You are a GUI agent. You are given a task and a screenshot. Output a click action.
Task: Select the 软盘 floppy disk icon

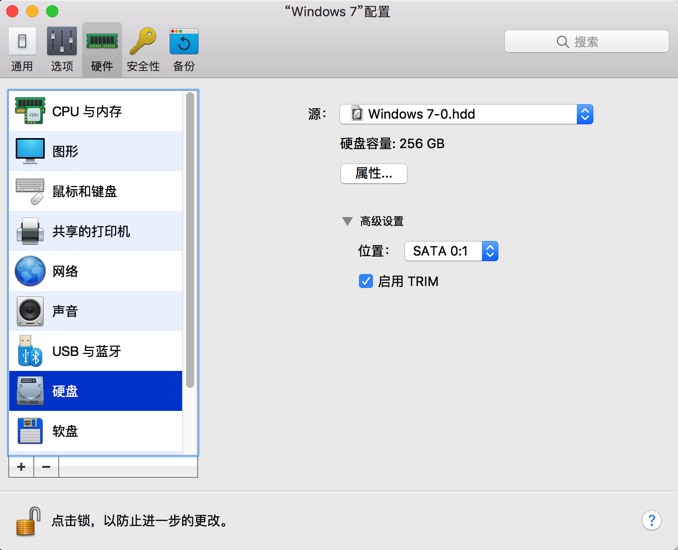pos(30,431)
